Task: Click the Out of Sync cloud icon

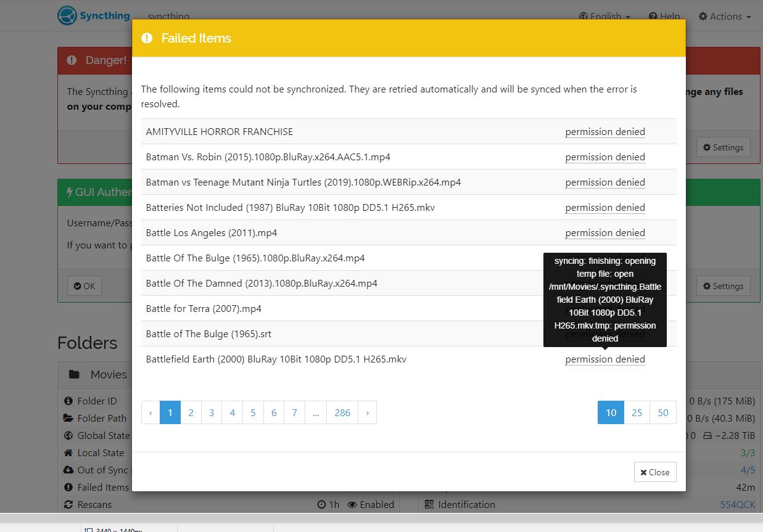Action: pos(68,470)
